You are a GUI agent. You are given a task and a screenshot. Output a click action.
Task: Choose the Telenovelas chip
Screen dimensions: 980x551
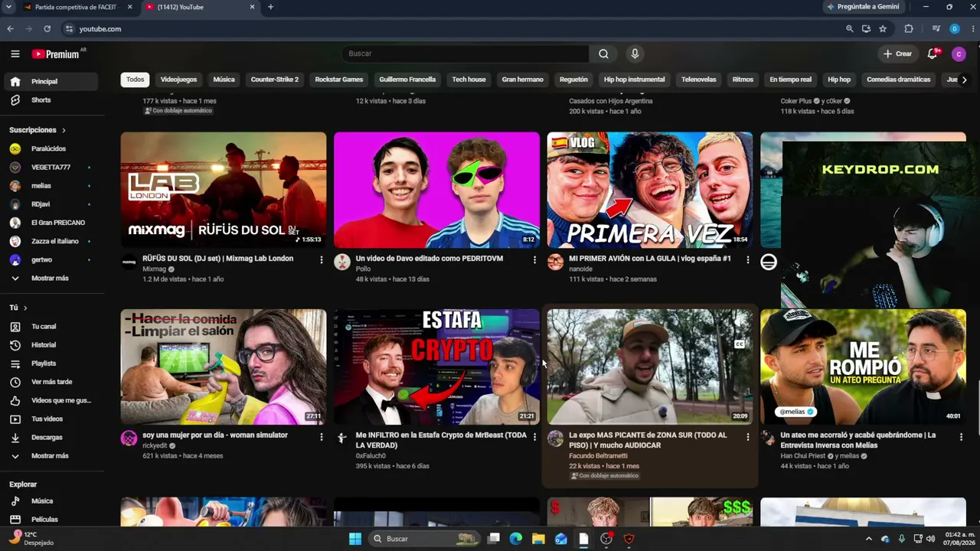pos(699,80)
